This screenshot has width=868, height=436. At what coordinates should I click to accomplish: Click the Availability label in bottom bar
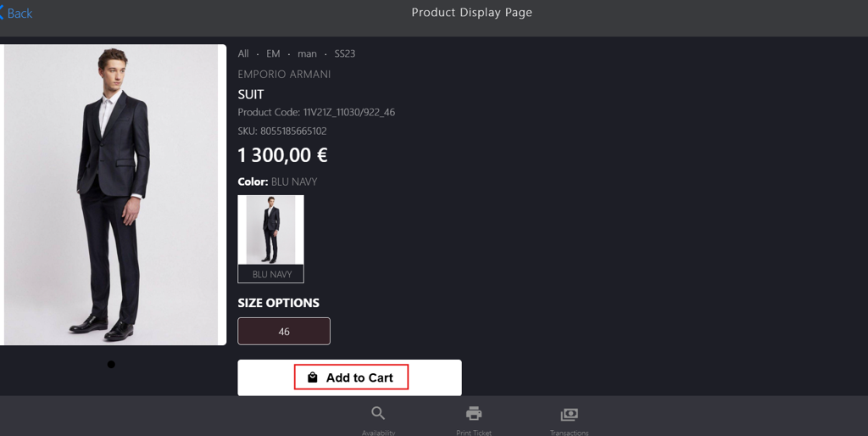379,433
